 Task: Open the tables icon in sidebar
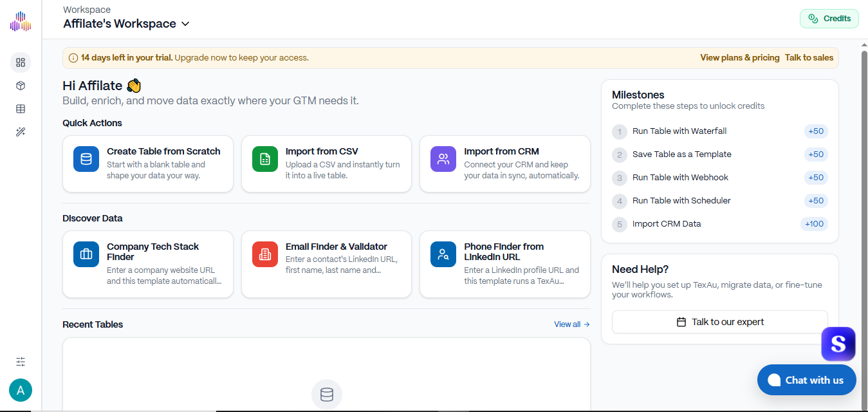coord(21,109)
